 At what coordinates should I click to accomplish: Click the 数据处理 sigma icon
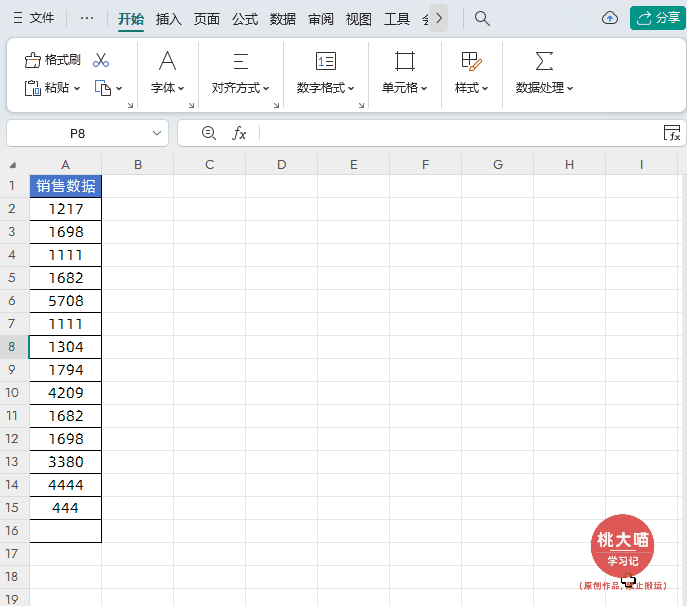pos(544,61)
